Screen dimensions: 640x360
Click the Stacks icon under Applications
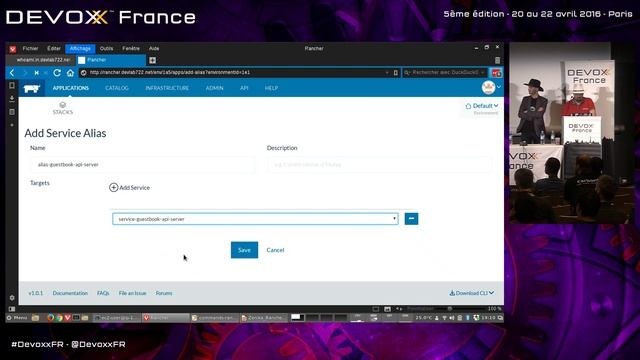[62, 105]
